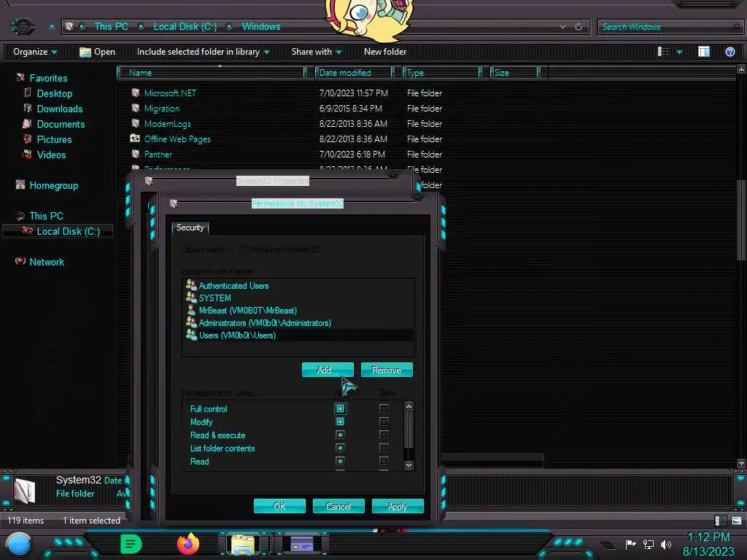Click the Remove button
Viewport: 747px width, 560px height.
[387, 370]
